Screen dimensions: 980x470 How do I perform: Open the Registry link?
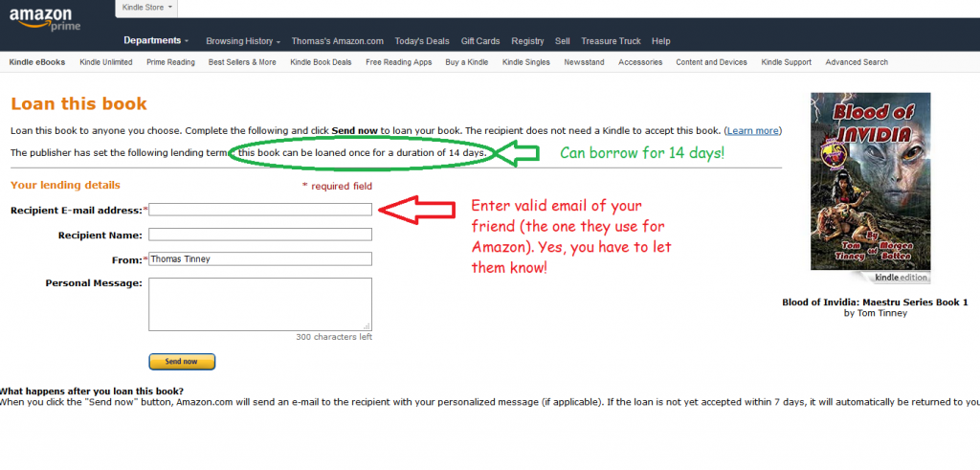point(527,41)
